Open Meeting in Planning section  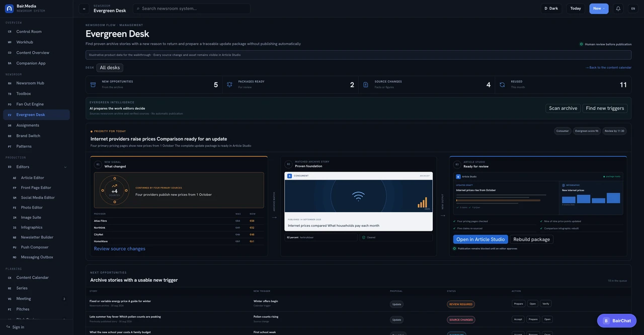point(36,299)
